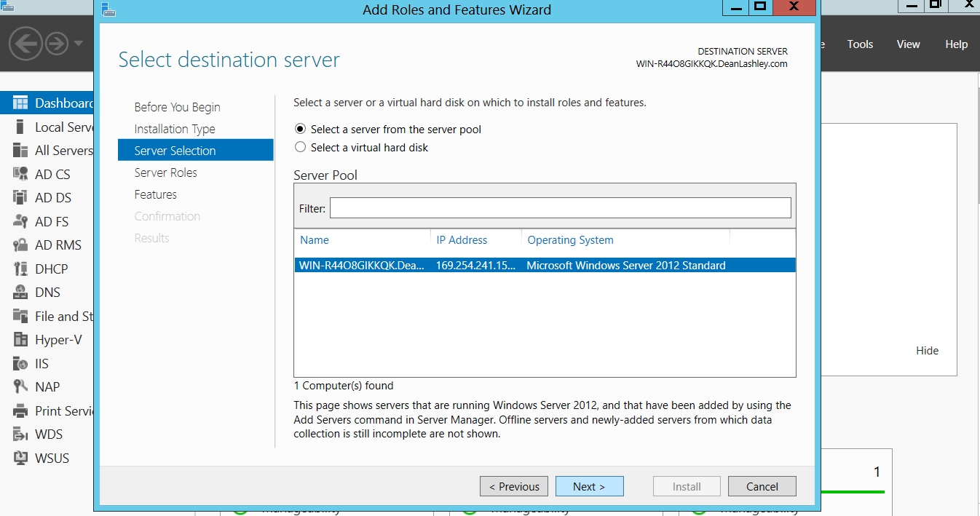Click the IIS role icon
Screen dimensions: 980x516
click(x=20, y=363)
